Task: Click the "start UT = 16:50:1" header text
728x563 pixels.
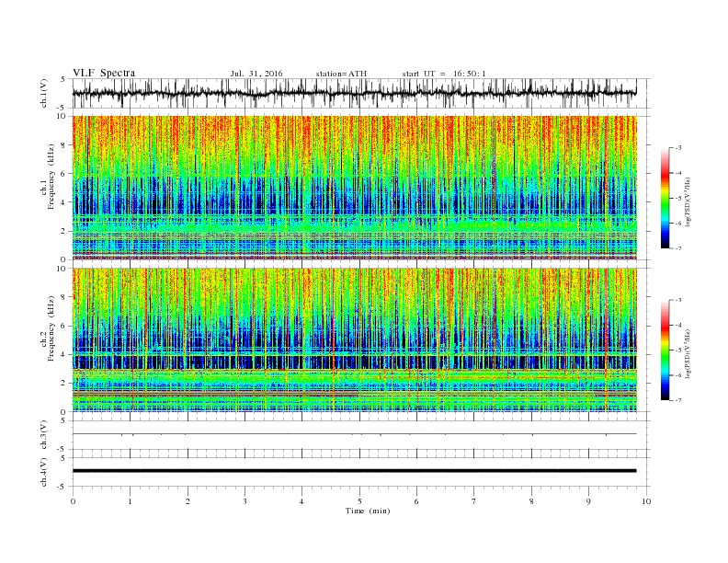Action: 444,74
